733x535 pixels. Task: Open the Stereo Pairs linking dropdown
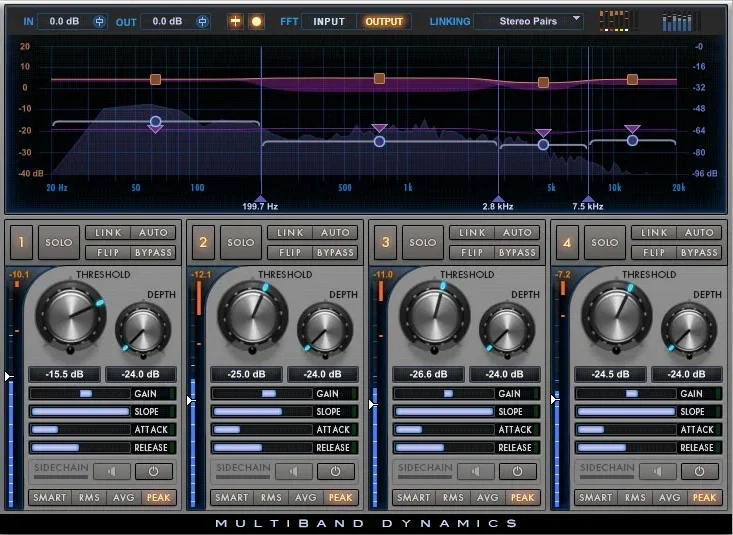pos(529,22)
